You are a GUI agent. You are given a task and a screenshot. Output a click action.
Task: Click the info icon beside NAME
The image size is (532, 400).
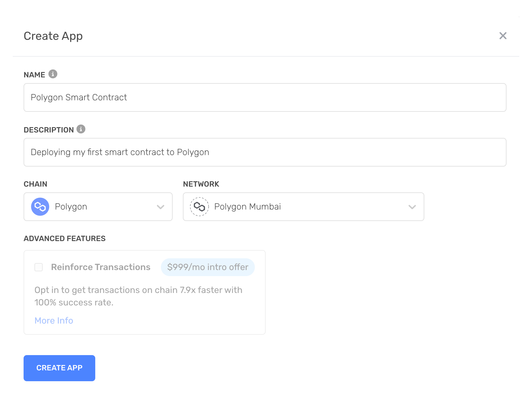[x=53, y=74]
